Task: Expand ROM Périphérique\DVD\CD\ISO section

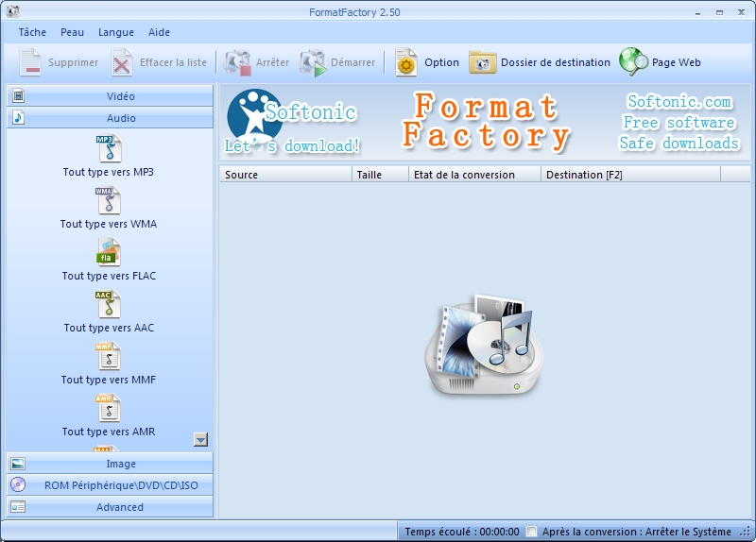Action: [x=110, y=485]
